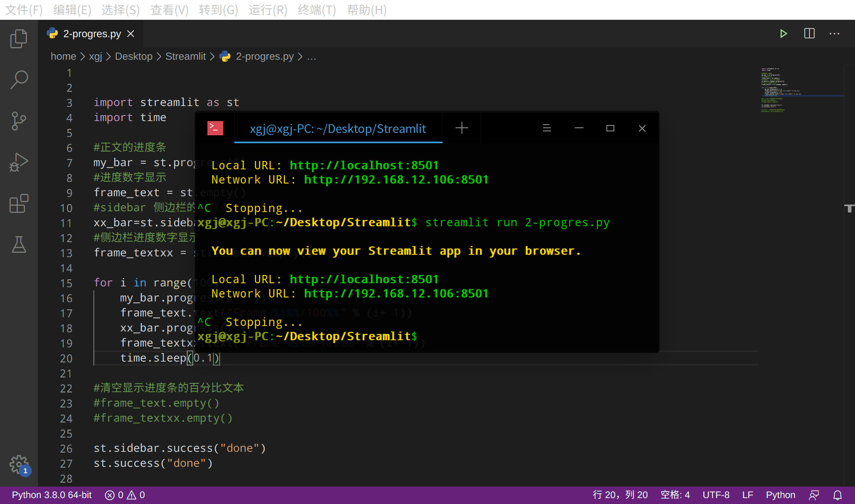Select the 2-progres.py editor tab

point(91,34)
